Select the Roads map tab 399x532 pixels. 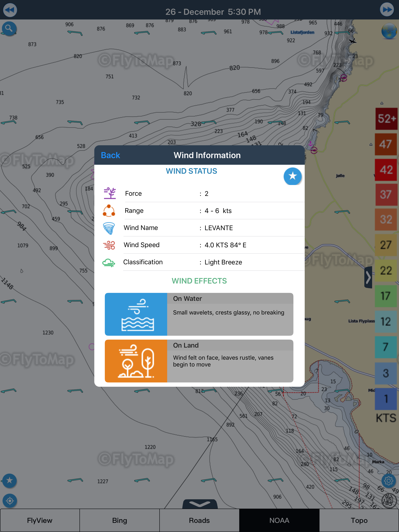coord(199,520)
